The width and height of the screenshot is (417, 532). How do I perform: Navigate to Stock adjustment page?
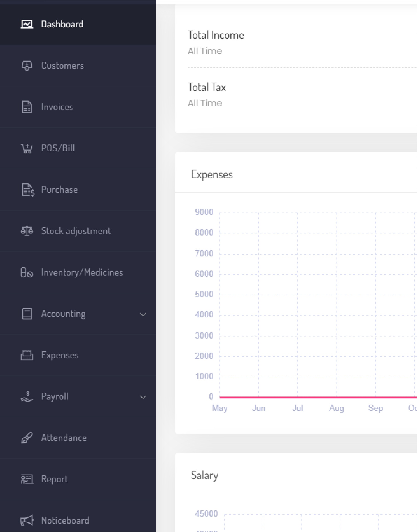coord(76,231)
